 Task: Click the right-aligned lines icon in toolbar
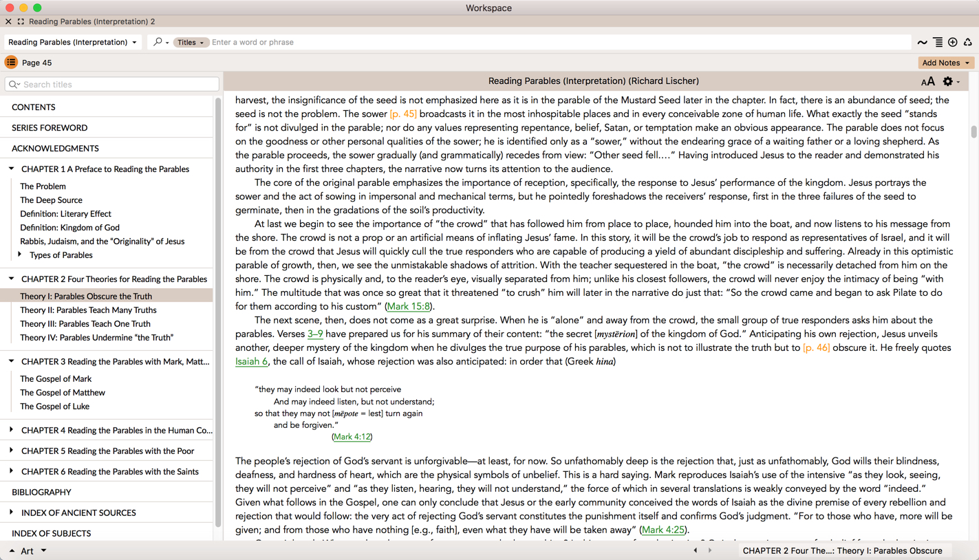tap(938, 43)
